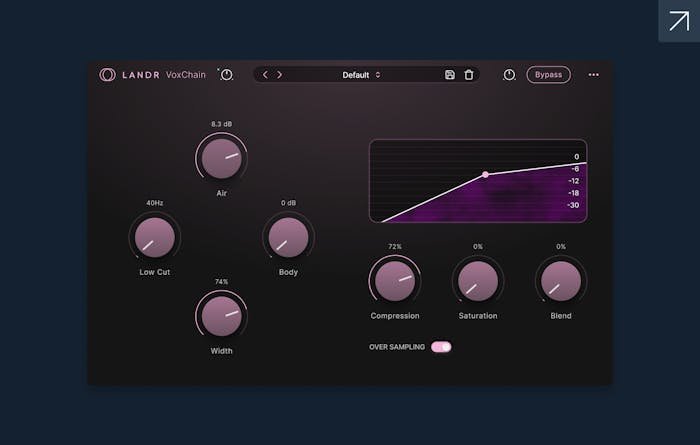Click the 8.3 dB Air value
The image size is (700, 445).
click(x=221, y=124)
